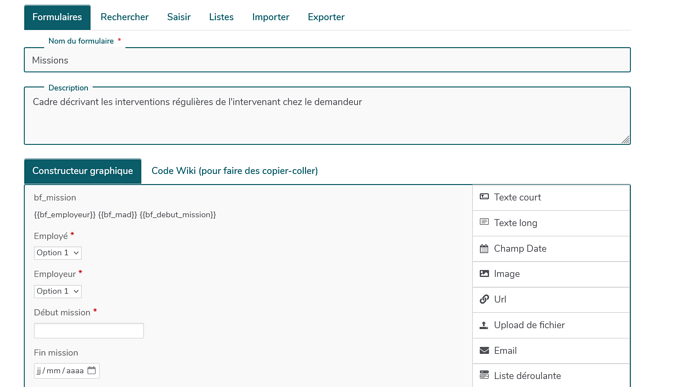Click the Texte long field icon
Image resolution: width=690 pixels, height=387 pixels.
tap(484, 222)
